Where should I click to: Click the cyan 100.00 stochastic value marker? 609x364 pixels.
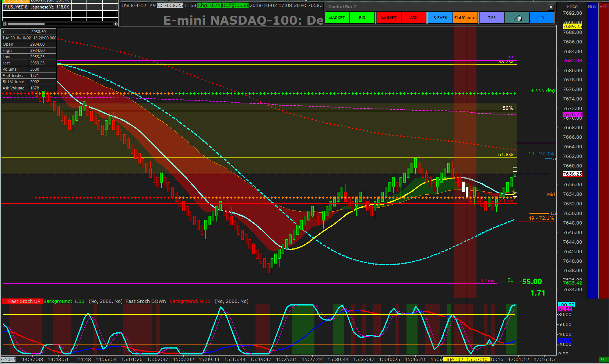pos(566,305)
